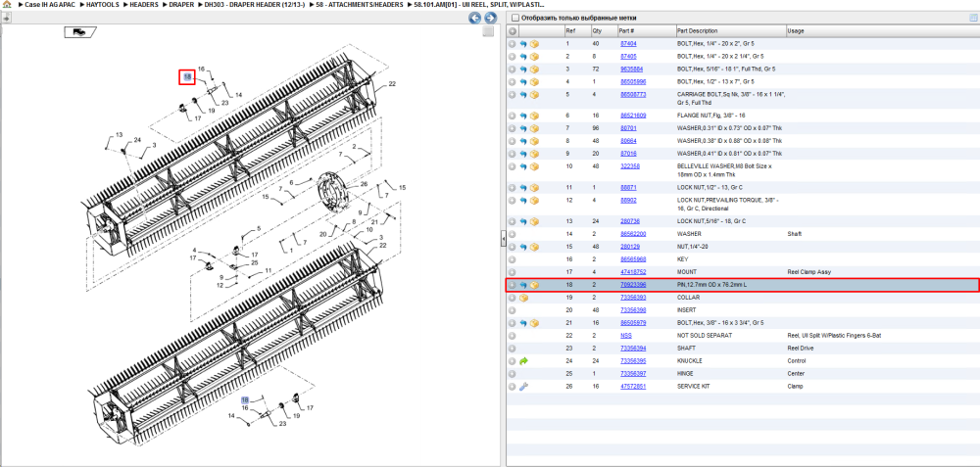Screen dimensions: 980x467
Task: Open the NSS part link
Action: pyautogui.click(x=625, y=336)
